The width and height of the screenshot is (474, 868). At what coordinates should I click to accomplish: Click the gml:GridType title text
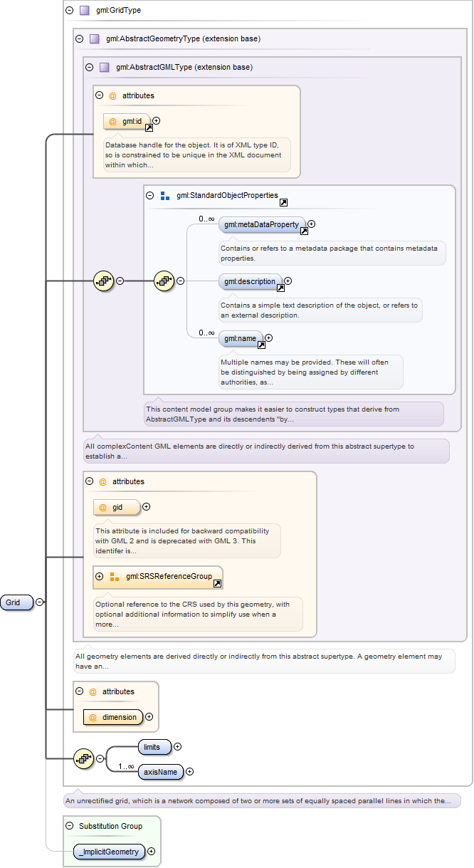tap(118, 11)
